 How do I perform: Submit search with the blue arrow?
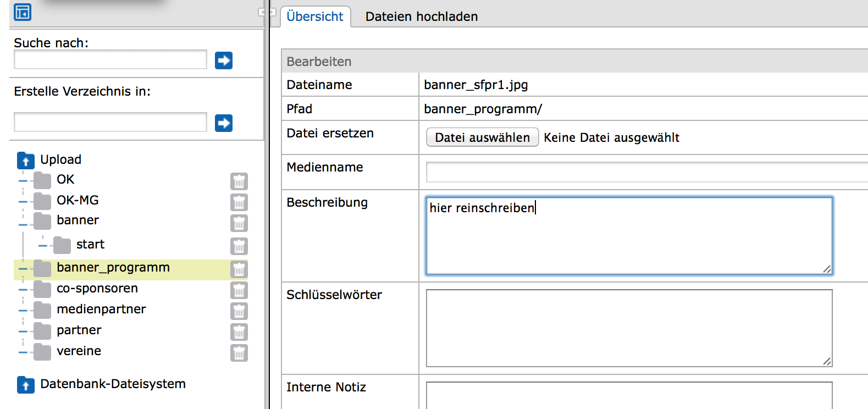pos(223,60)
